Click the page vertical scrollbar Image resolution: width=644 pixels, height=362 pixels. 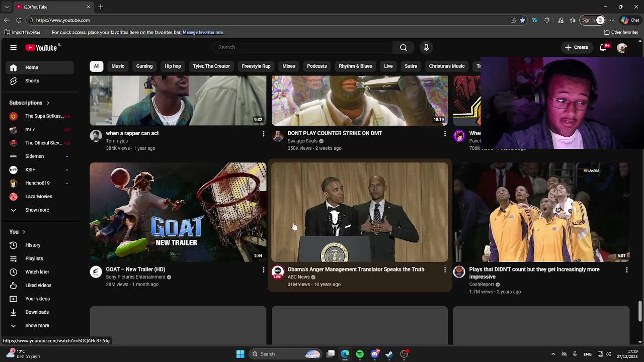click(640, 312)
